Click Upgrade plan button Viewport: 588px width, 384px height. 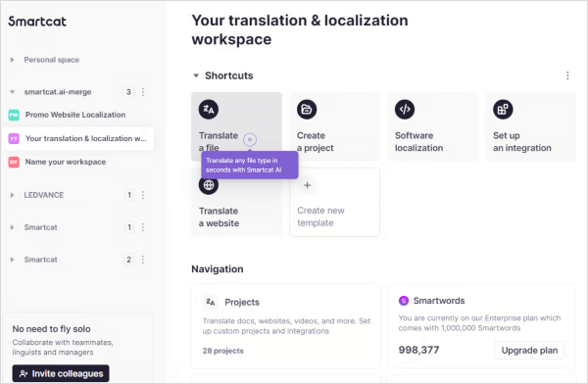point(529,351)
